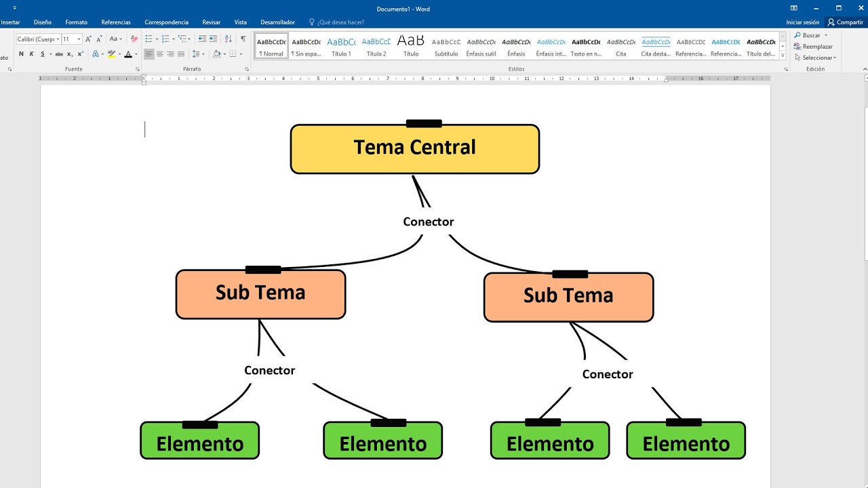The height and width of the screenshot is (488, 868).
Task: Open the Revisar tab
Action: point(212,22)
